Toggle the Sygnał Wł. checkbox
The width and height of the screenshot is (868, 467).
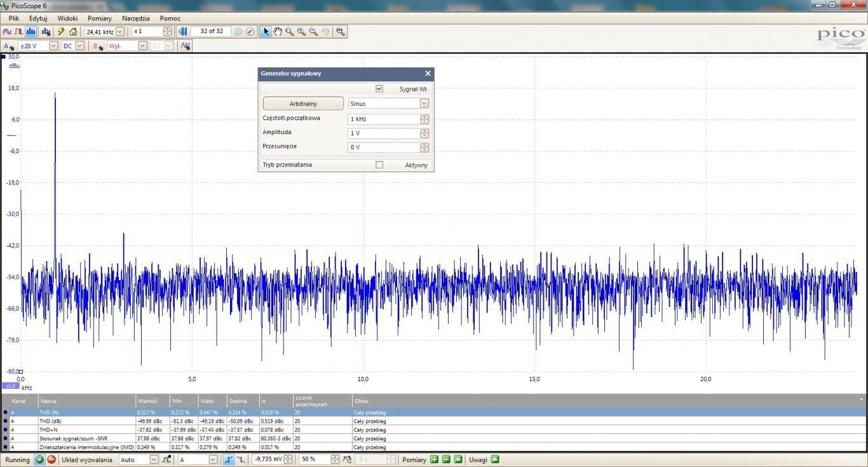click(379, 89)
